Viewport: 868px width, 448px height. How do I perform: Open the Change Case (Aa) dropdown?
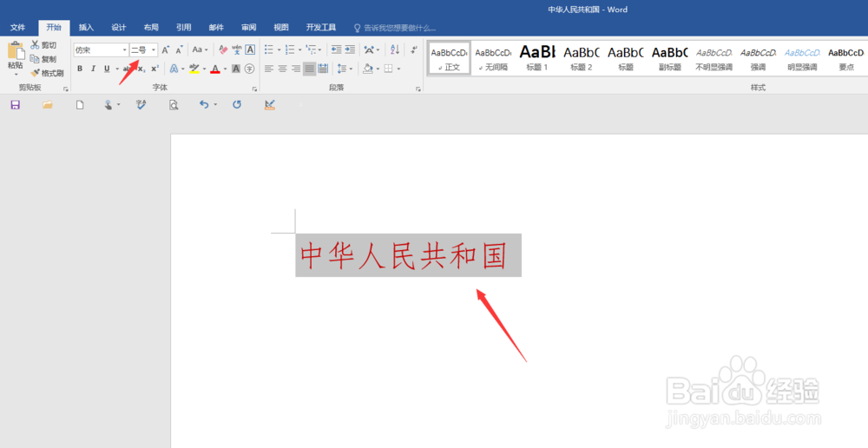click(x=200, y=49)
